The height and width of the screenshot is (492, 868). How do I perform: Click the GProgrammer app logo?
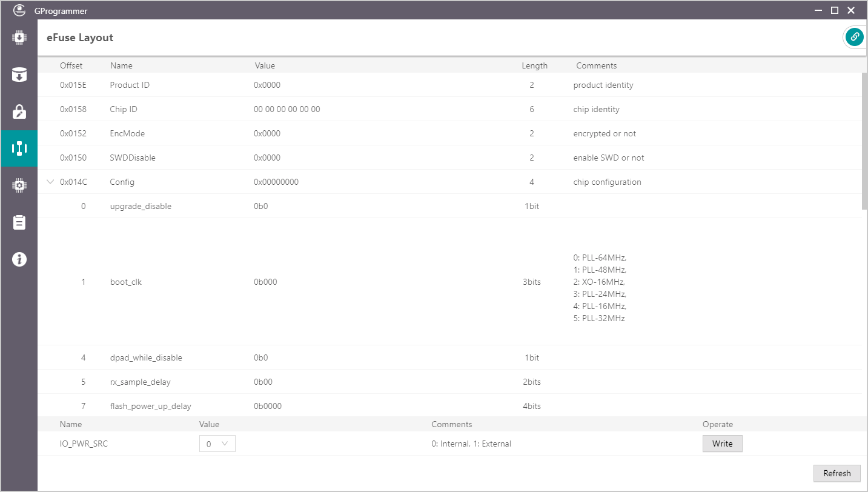19,10
